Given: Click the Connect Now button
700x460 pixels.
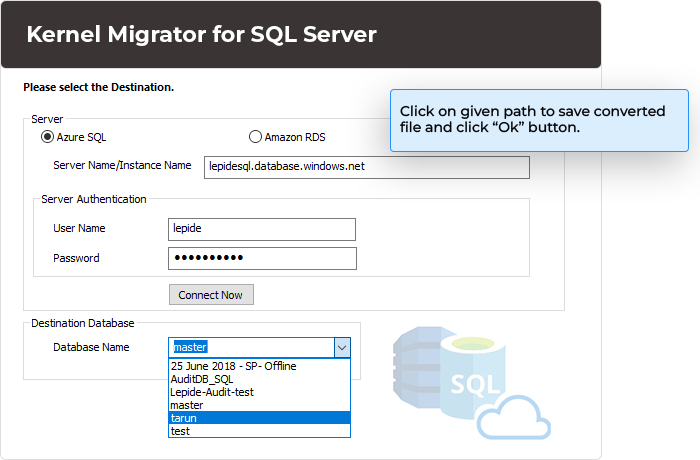Looking at the screenshot, I should click(x=211, y=295).
